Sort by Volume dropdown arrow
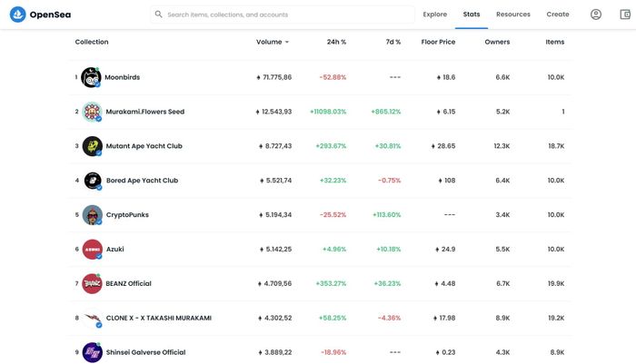Viewport: 636px width, 364px height. 287,42
